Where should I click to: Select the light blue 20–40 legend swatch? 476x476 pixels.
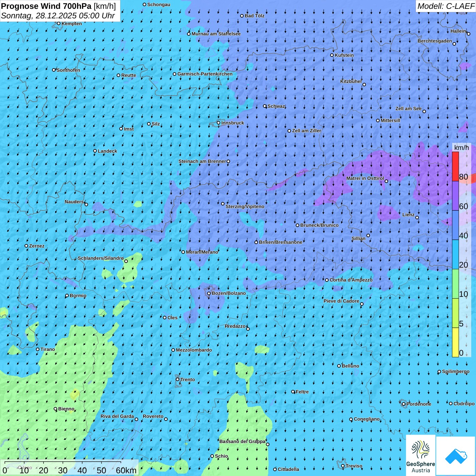(455, 255)
